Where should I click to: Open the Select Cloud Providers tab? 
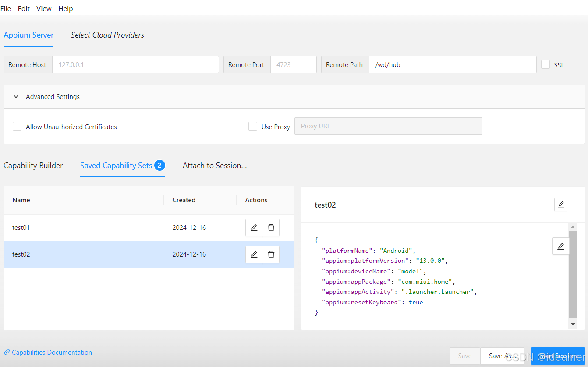[108, 35]
